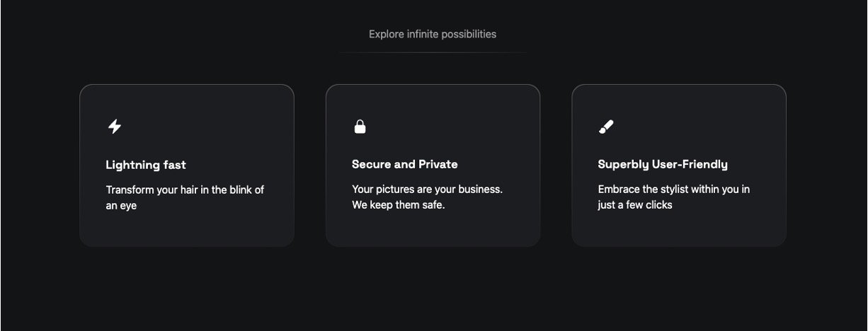Select the "Secure and Private" heading
Image resolution: width=868 pixels, height=331 pixels.
coord(404,164)
